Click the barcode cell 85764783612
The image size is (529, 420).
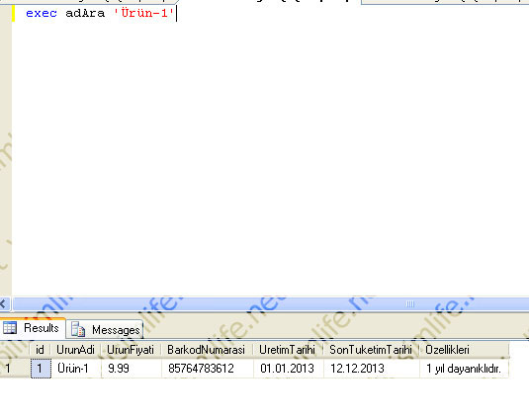pos(207,368)
